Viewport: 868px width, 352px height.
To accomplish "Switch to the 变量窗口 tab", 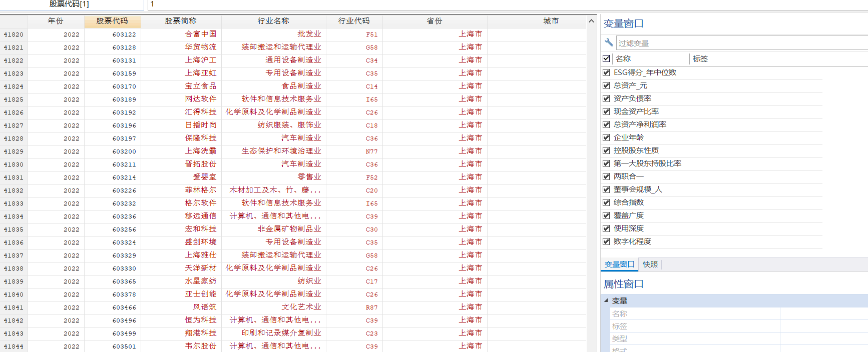I will point(619,264).
